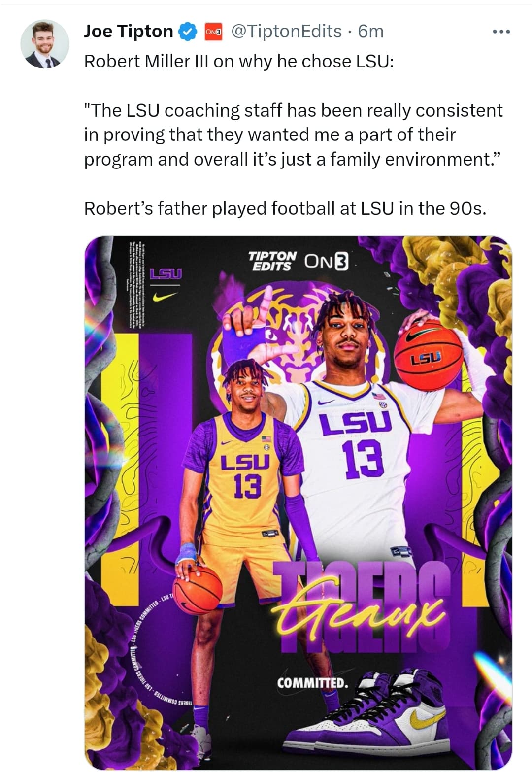Open Joe Tipton's profile avatar
Image resolution: width=532 pixels, height=772 pixels.
click(x=45, y=44)
